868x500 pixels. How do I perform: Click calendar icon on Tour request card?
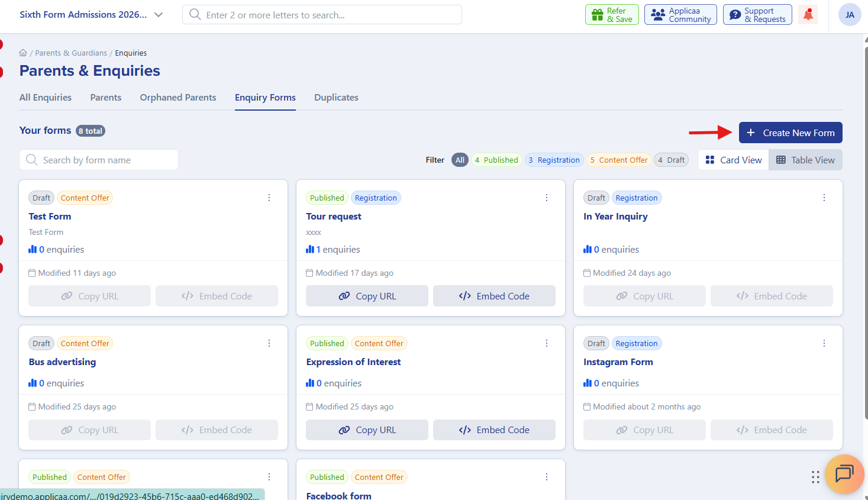[309, 273]
